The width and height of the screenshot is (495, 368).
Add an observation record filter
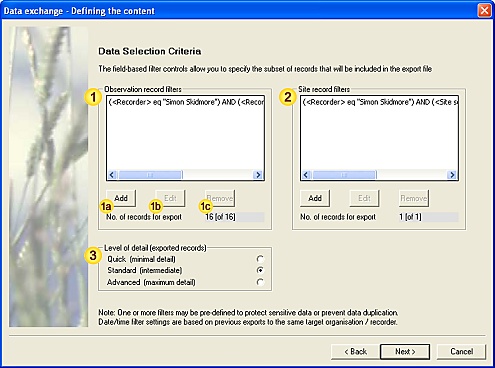click(x=121, y=198)
